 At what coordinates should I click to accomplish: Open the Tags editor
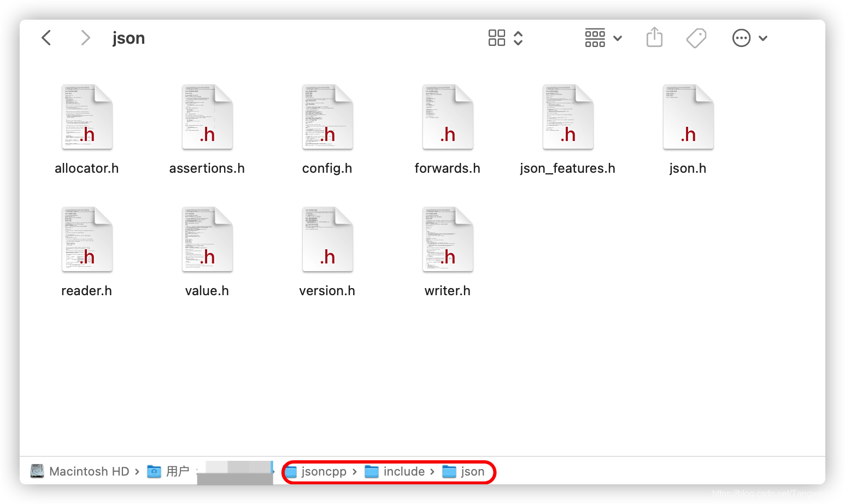point(696,38)
